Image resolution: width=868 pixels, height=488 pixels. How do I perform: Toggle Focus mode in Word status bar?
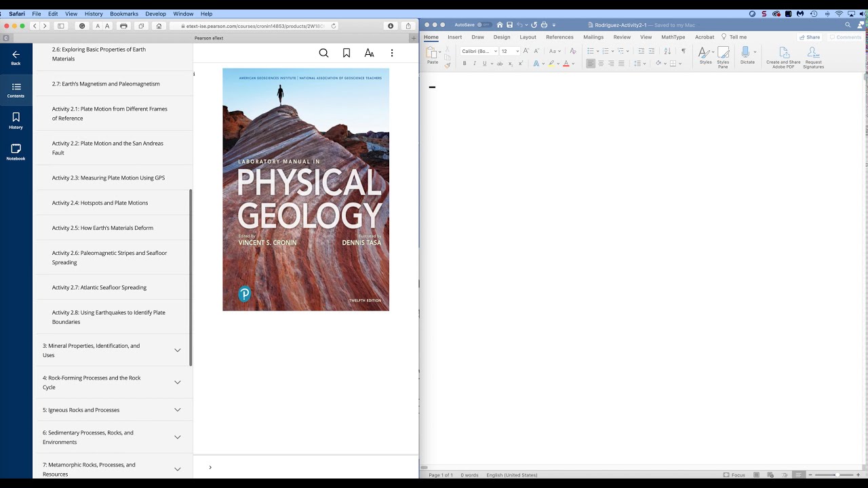(734, 475)
